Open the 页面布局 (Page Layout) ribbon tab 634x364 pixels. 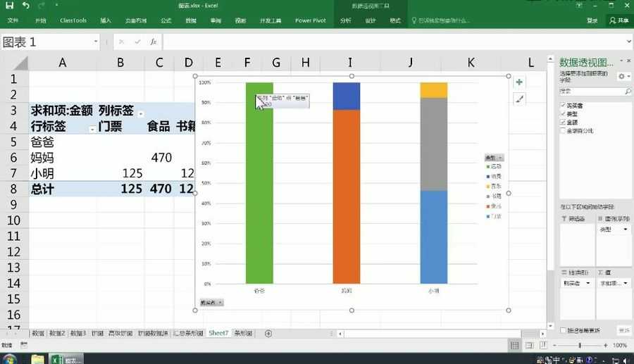click(x=136, y=20)
